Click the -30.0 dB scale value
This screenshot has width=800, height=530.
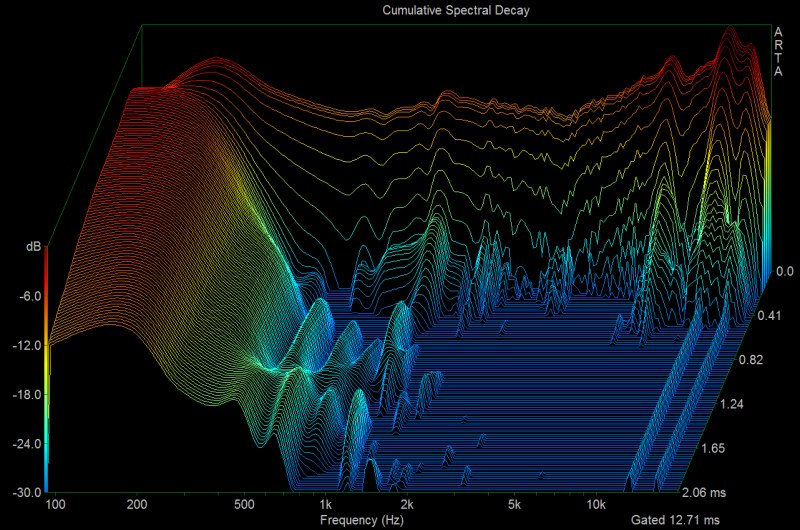point(27,492)
